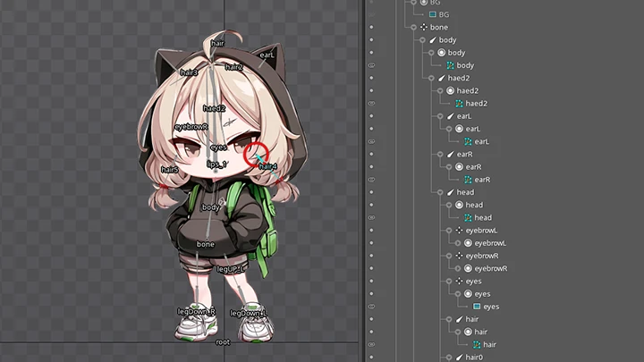Collapse the head bone node

440,192
